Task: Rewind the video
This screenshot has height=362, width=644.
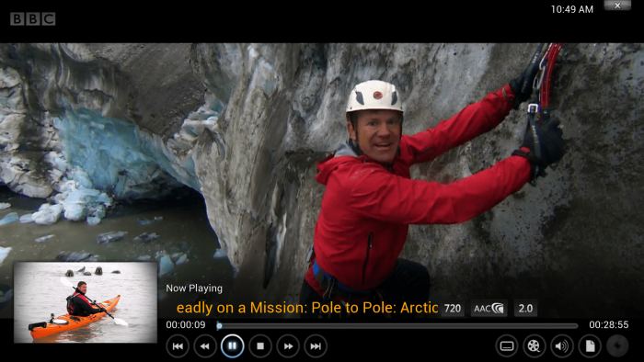Action: click(x=205, y=346)
